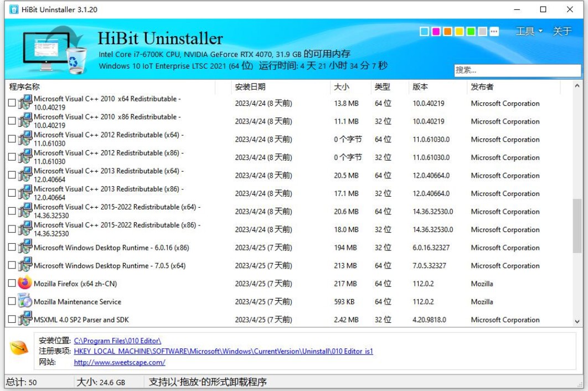Choose the white theme color swatch
Screen dimensions: 588x391
(425, 32)
